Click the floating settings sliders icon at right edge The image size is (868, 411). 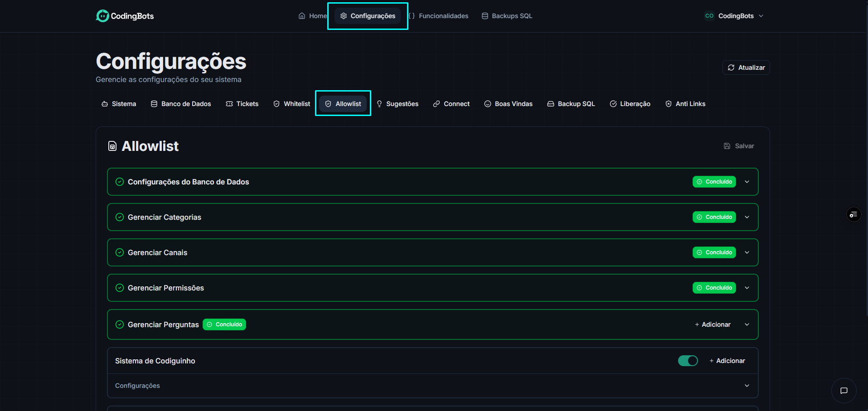click(853, 214)
